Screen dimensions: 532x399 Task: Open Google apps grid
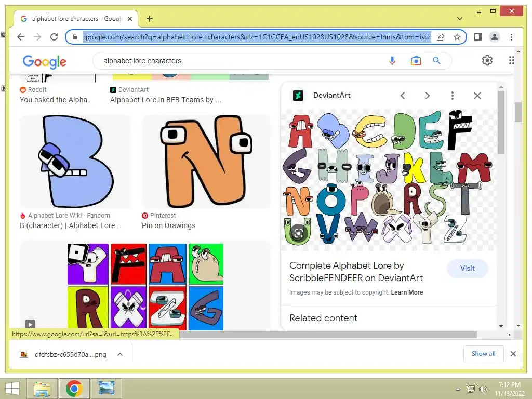(511, 60)
